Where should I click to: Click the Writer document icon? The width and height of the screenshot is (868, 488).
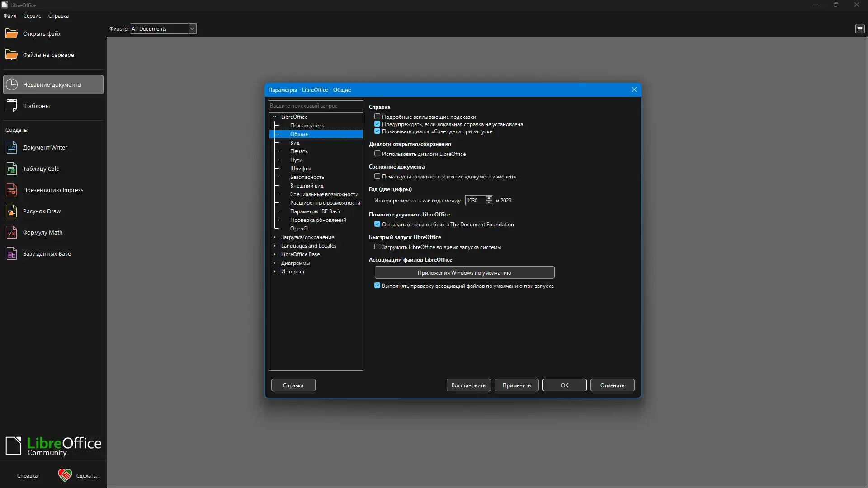click(12, 148)
